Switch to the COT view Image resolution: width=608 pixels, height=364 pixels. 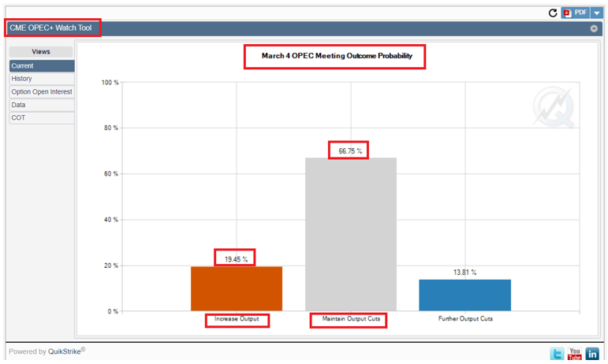42,117
